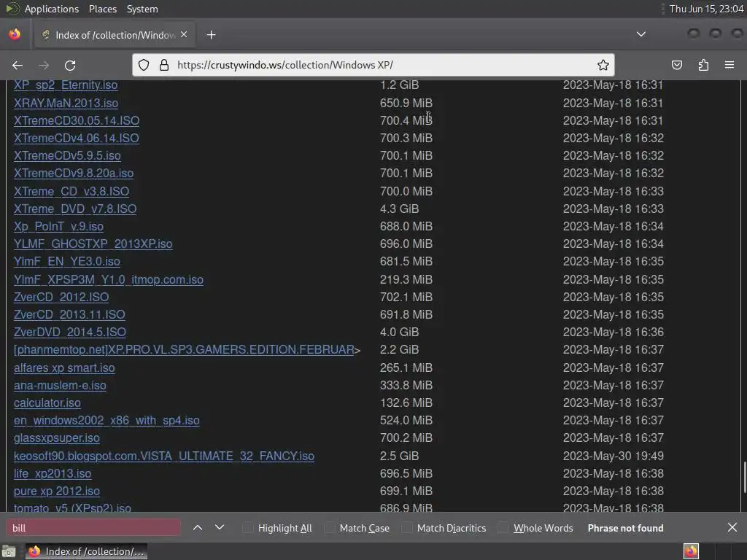Screen dimensions: 747x560
Task: Close the find bar
Action: pyautogui.click(x=732, y=527)
